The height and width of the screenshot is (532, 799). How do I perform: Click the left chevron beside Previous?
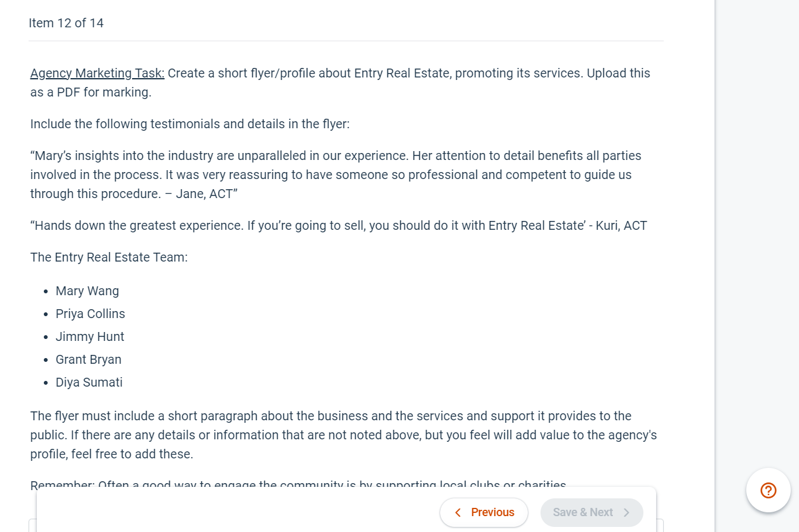tap(458, 512)
